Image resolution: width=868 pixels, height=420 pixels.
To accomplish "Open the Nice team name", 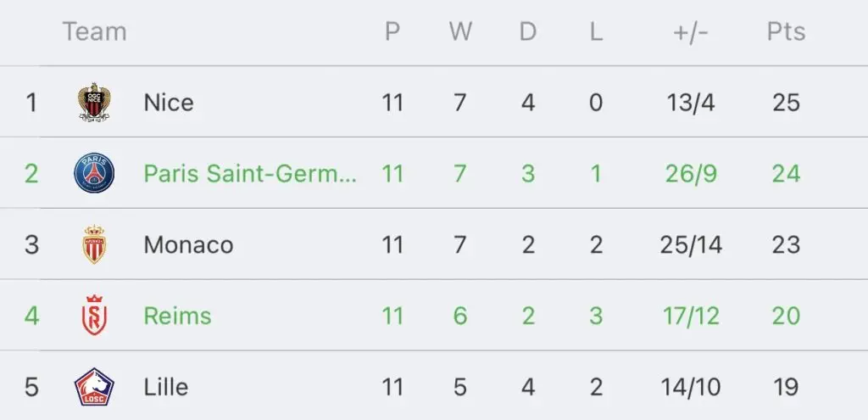I will coord(169,103).
